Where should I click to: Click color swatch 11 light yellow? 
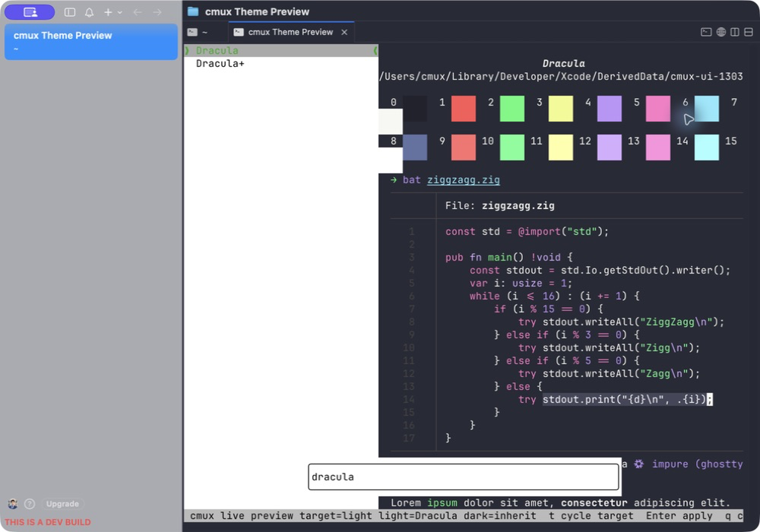click(x=561, y=147)
